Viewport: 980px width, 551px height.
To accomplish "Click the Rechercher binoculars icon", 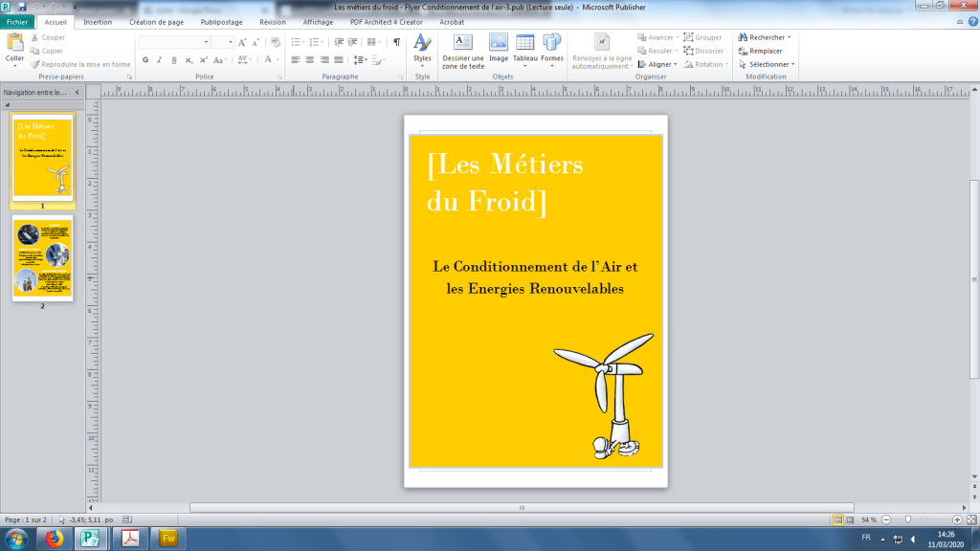I will (743, 37).
